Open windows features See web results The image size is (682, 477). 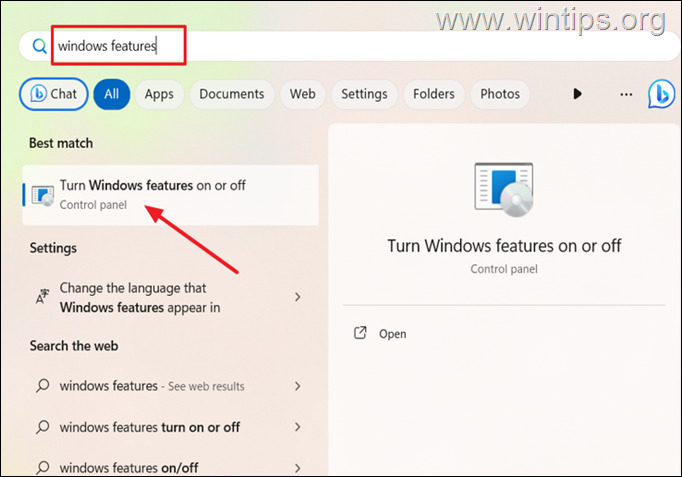tap(170, 386)
